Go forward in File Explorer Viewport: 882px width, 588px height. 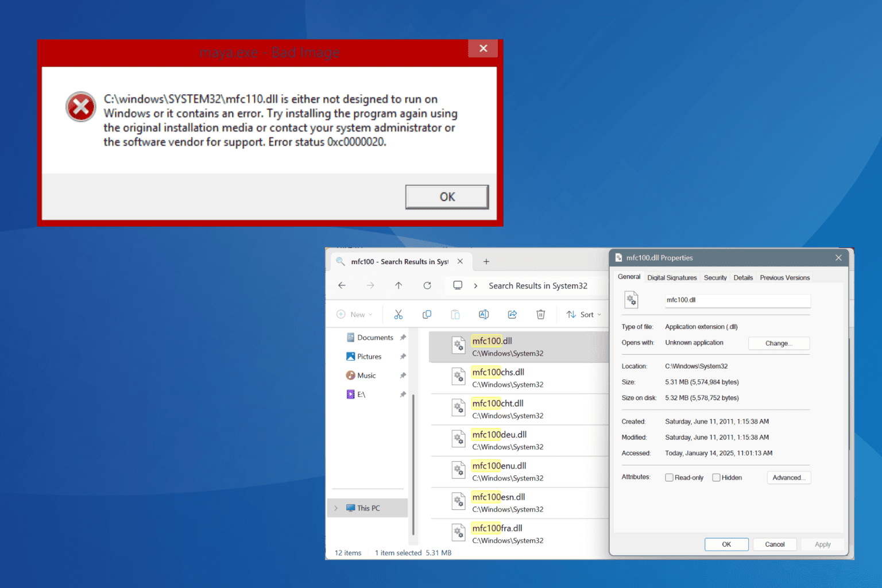370,285
